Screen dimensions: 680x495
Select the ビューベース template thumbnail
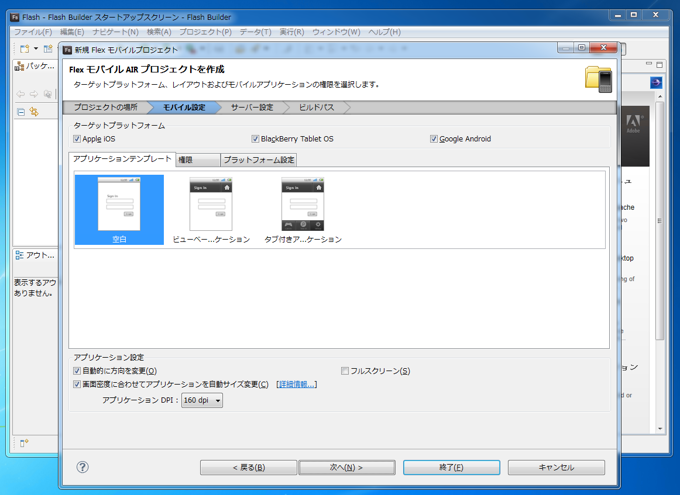pyautogui.click(x=211, y=210)
